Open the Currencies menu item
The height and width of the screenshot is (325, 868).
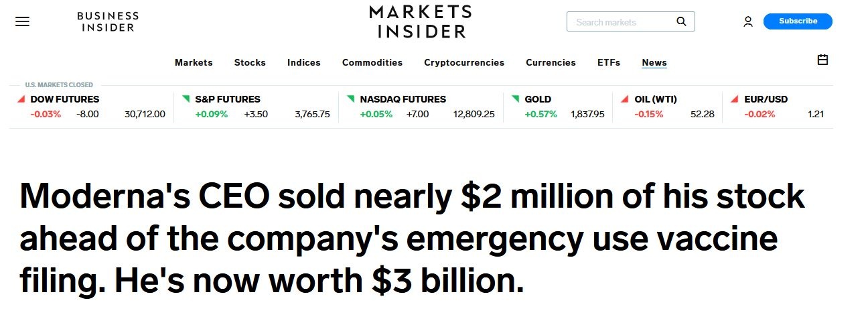pyautogui.click(x=551, y=62)
